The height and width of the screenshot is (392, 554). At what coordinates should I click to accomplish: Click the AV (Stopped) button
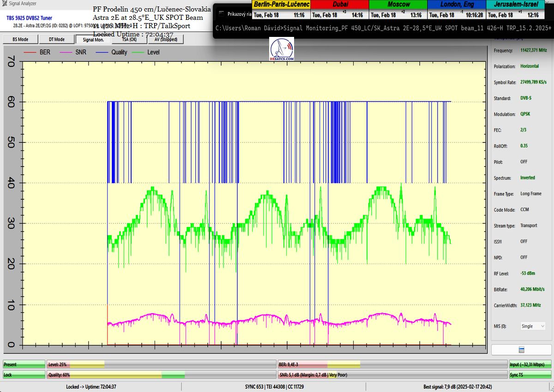click(165, 40)
